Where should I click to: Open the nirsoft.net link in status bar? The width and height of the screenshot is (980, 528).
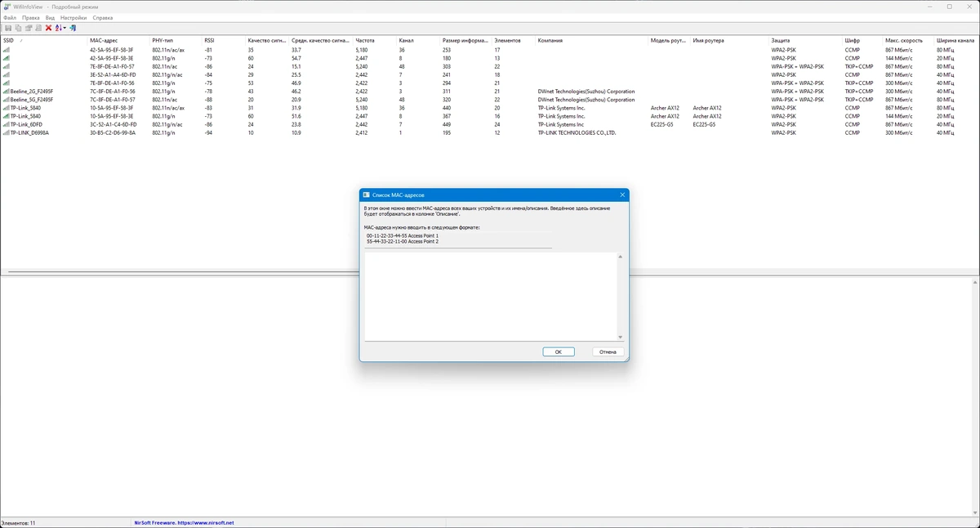[206, 522]
